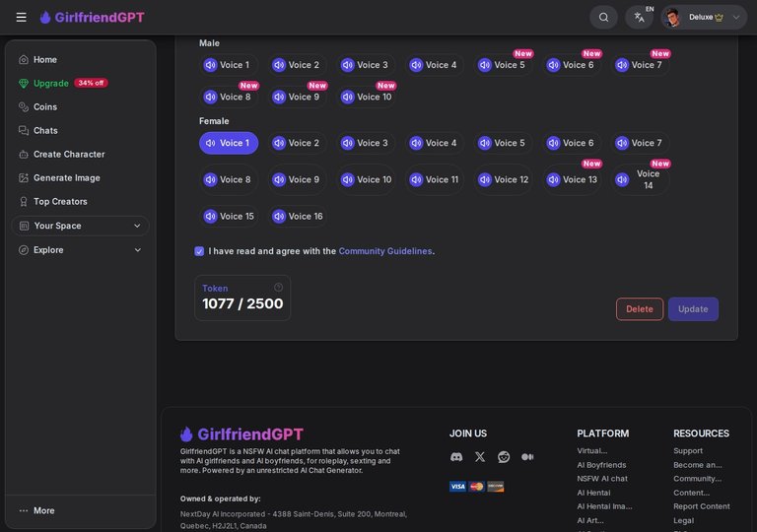Play Male Voice 6 speaker icon
757x532 pixels.
point(553,65)
